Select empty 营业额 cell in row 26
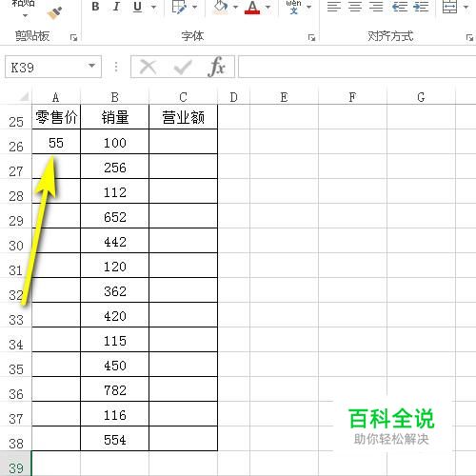Screen dimensions: 476x476 (183, 142)
